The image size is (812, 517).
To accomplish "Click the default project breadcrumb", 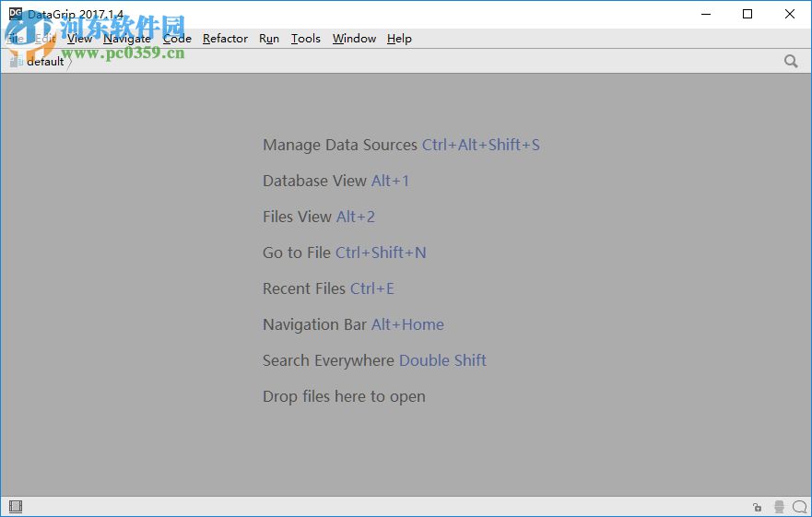I will [38, 61].
